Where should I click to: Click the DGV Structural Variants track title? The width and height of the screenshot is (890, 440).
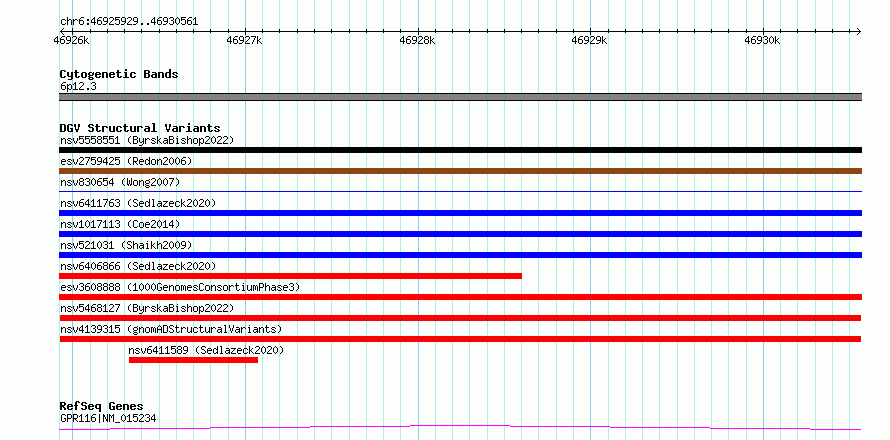140,128
